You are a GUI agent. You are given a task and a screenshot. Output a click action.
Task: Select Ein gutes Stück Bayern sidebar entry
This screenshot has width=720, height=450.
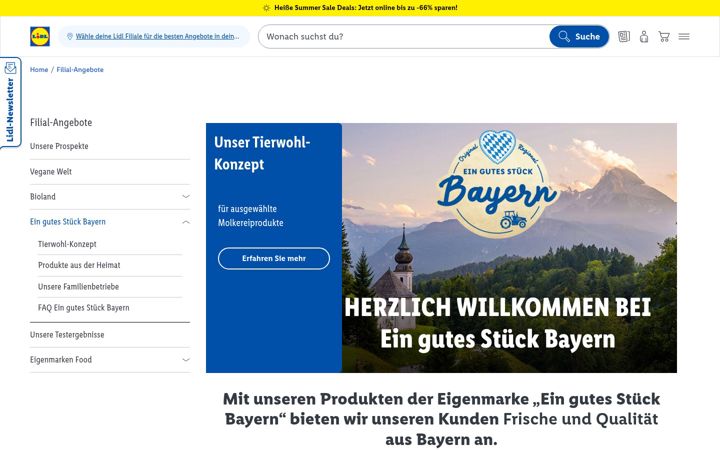point(68,222)
